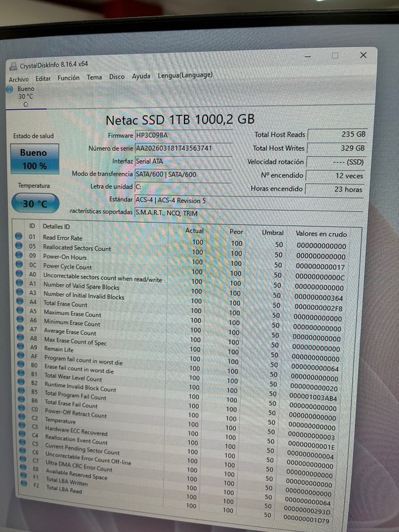Select the Ultra DMA CRC Error Count row text
The image size is (399, 532).
79,465
